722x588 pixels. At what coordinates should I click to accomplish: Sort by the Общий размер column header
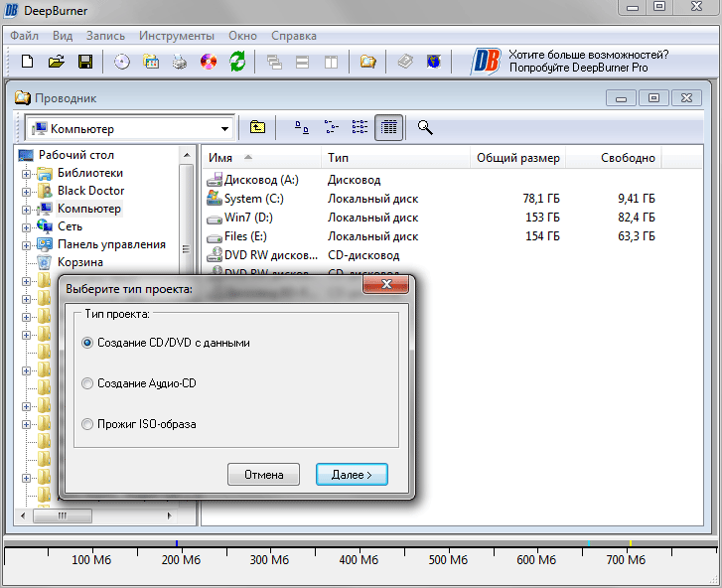517,158
